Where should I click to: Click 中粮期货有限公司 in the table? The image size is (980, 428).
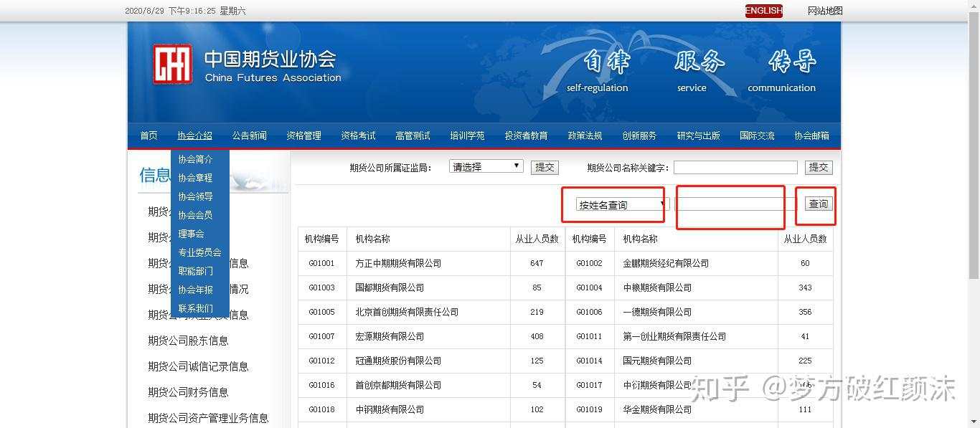click(657, 287)
